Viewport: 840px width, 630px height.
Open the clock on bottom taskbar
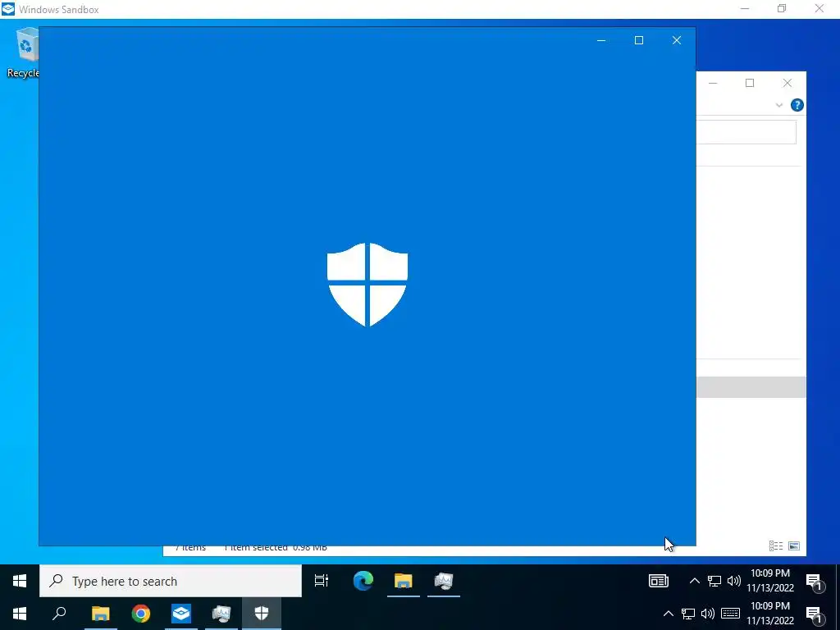(x=770, y=614)
